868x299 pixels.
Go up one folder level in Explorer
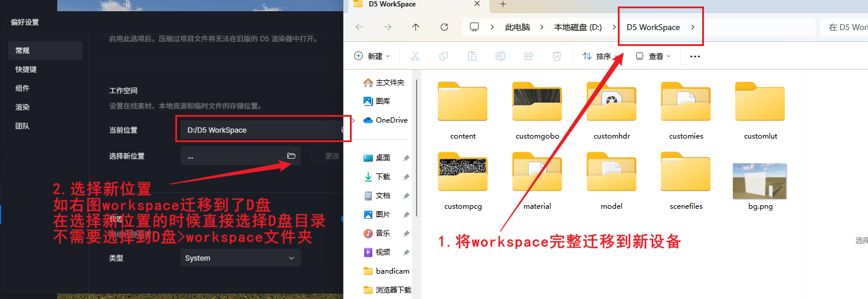coord(416,27)
